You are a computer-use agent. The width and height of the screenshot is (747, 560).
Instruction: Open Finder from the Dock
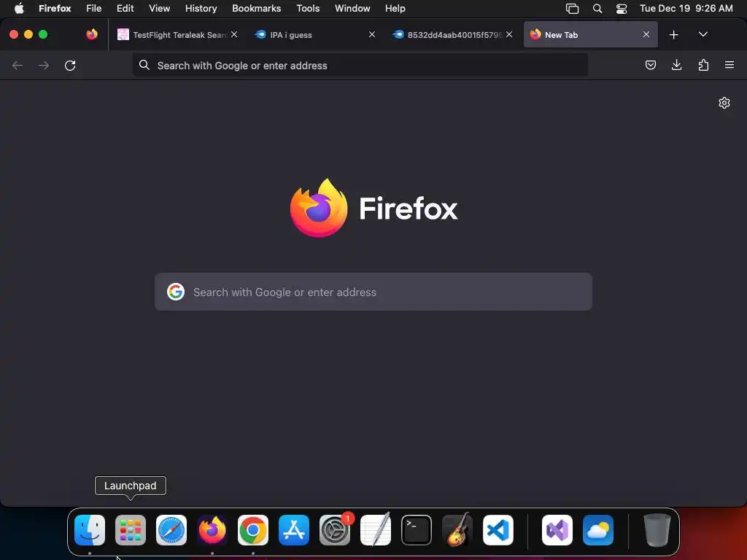coord(90,529)
